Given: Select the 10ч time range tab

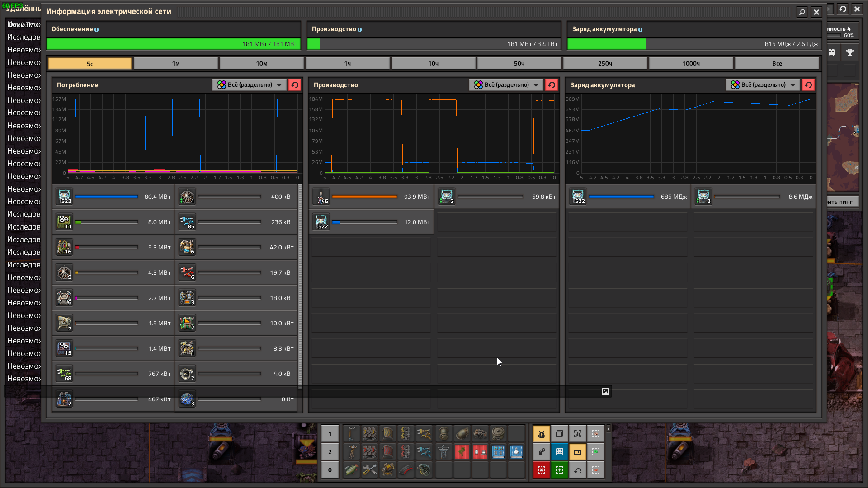Looking at the screenshot, I should [434, 63].
